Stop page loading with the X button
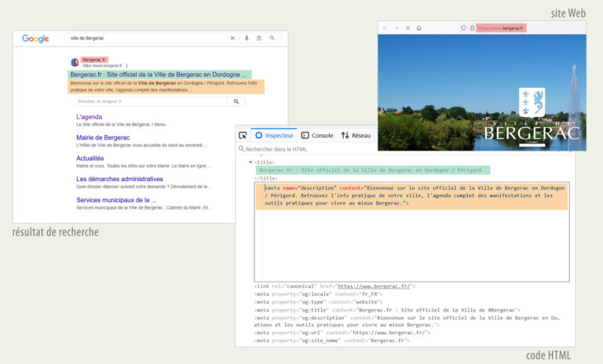603x364 pixels. click(x=407, y=28)
